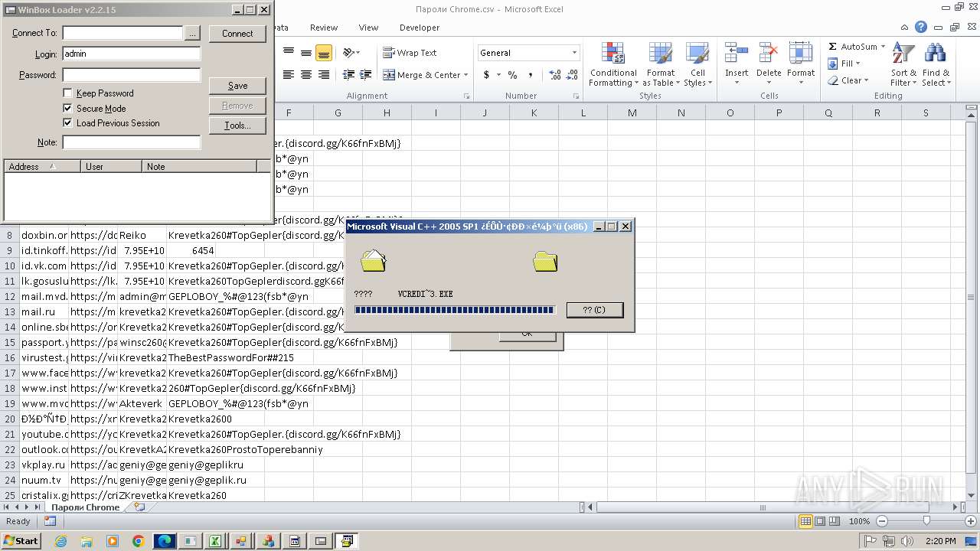Click Increase Decimal icon

point(555,75)
